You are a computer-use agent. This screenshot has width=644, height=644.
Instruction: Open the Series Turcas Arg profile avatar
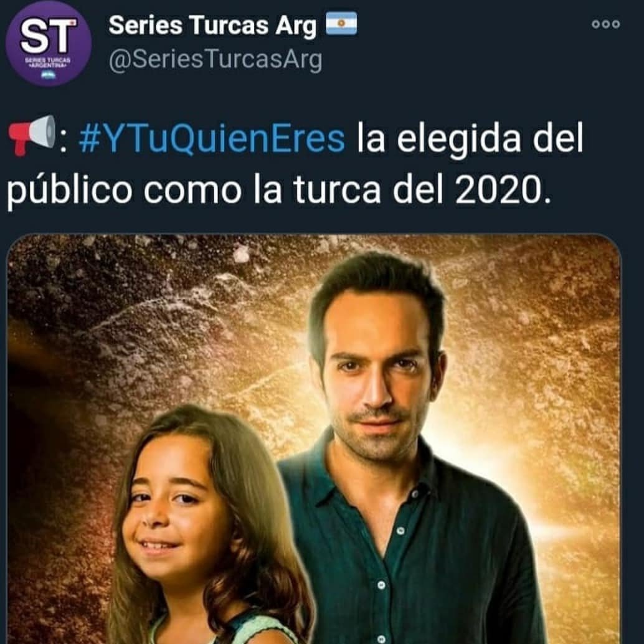point(49,44)
